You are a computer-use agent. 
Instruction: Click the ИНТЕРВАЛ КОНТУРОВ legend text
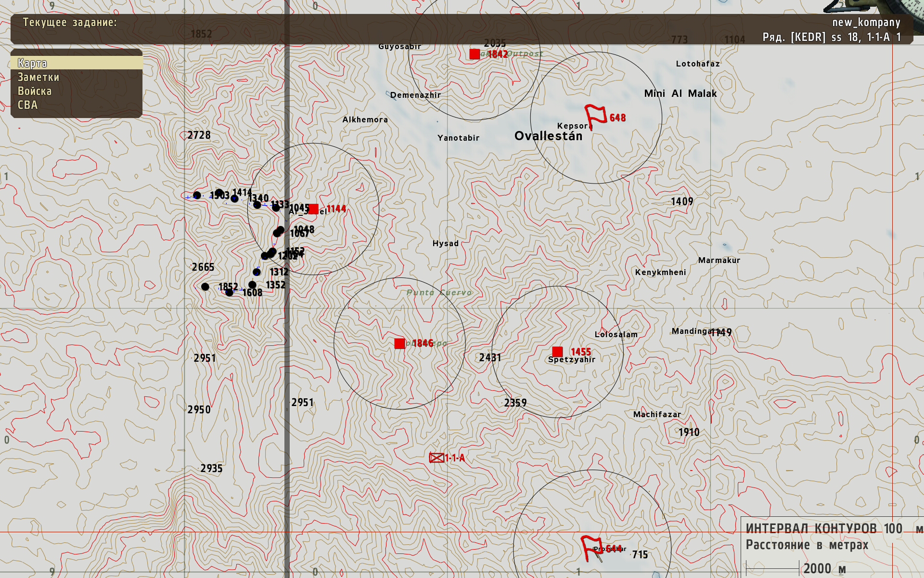(811, 528)
